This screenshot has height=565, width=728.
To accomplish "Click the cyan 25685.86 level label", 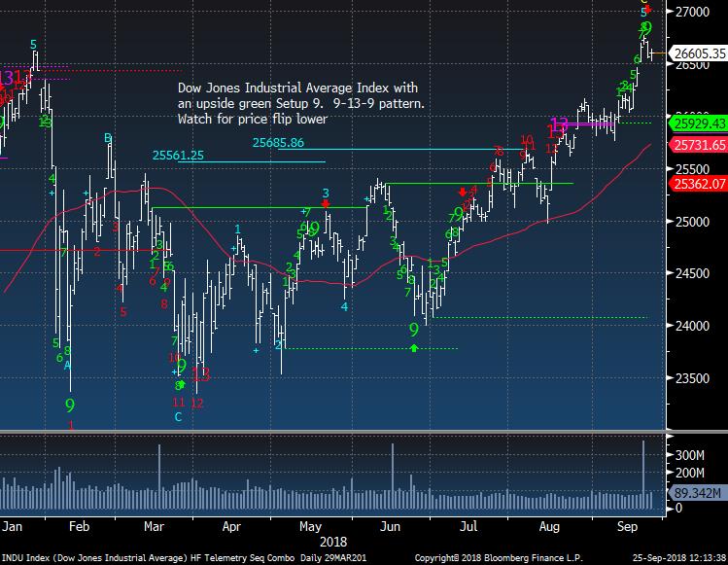I will pyautogui.click(x=278, y=142).
